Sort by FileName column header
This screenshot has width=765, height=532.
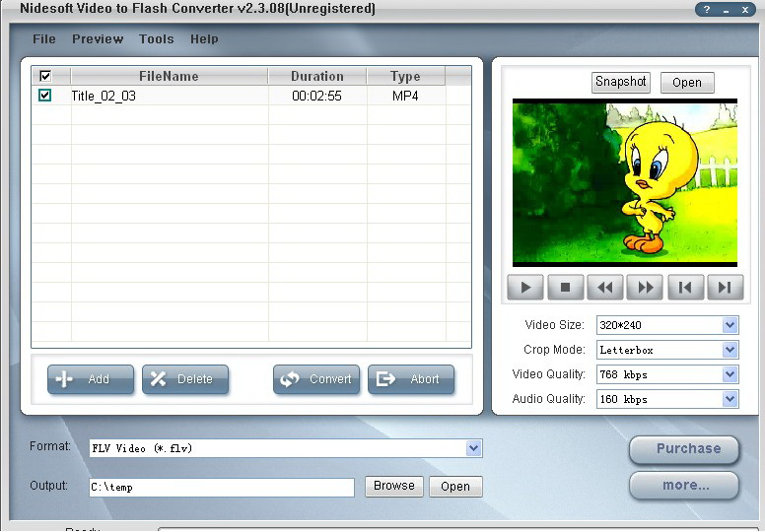(x=169, y=76)
